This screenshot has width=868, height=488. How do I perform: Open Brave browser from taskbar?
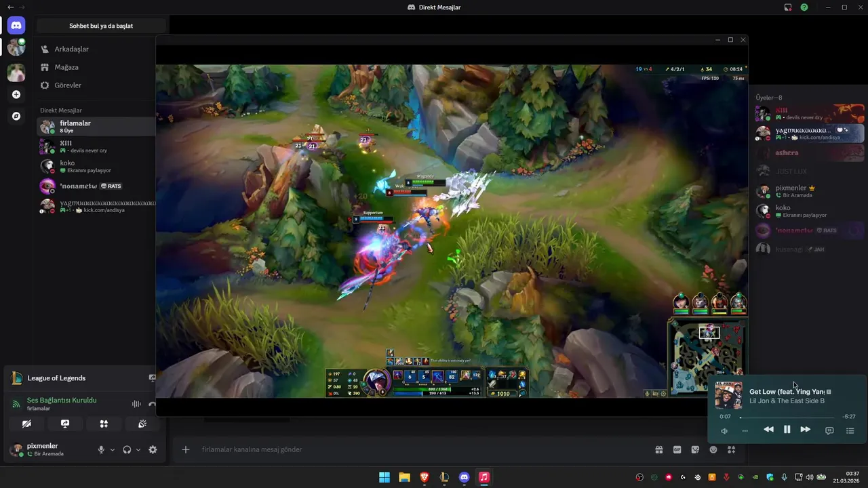coord(425,477)
